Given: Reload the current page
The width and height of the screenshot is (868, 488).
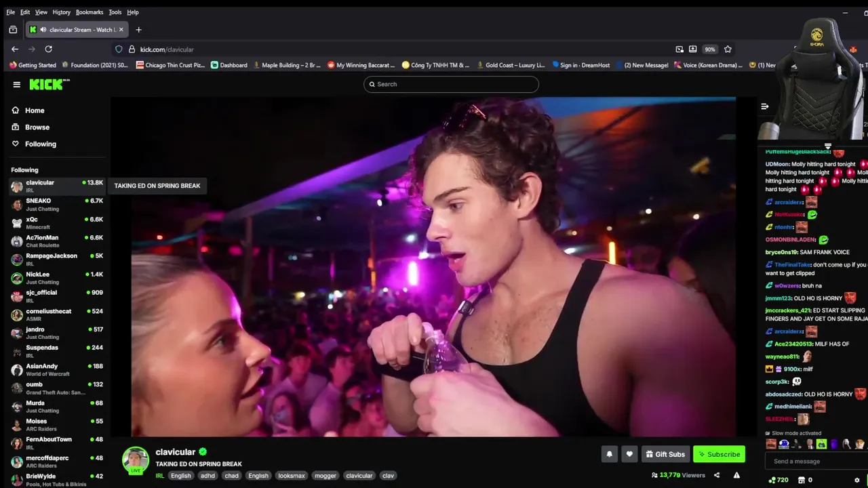Looking at the screenshot, I should pyautogui.click(x=48, y=49).
